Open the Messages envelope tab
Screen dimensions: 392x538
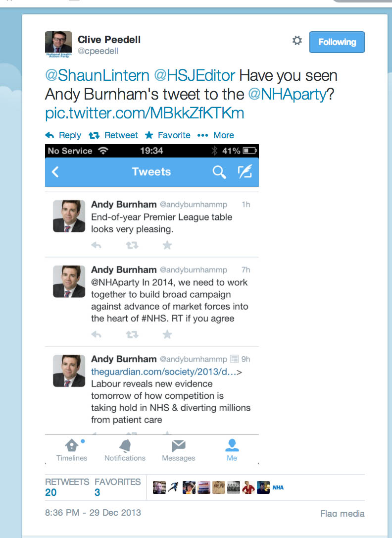[179, 450]
